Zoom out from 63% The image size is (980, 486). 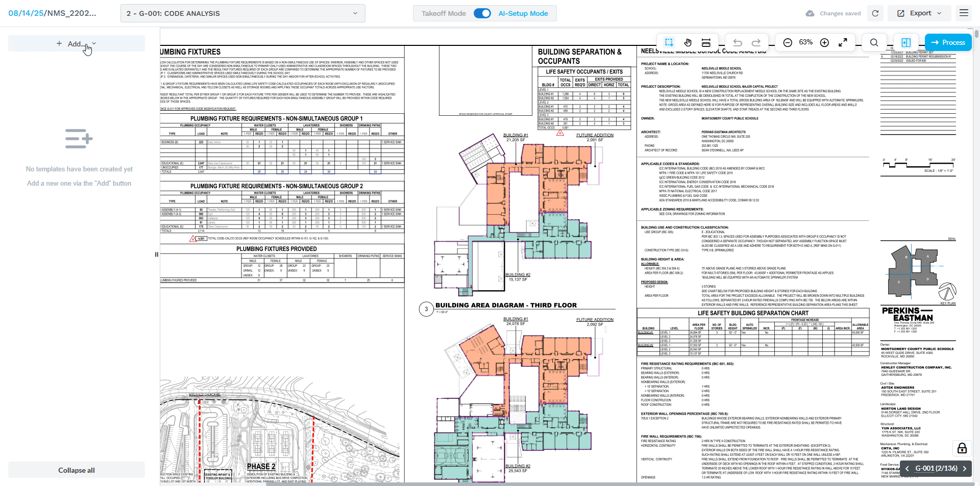point(788,42)
